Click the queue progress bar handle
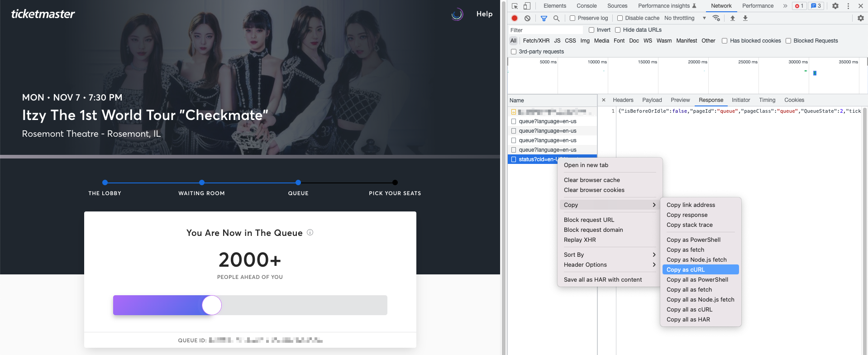Screen dimensions: 868x355 (212, 305)
